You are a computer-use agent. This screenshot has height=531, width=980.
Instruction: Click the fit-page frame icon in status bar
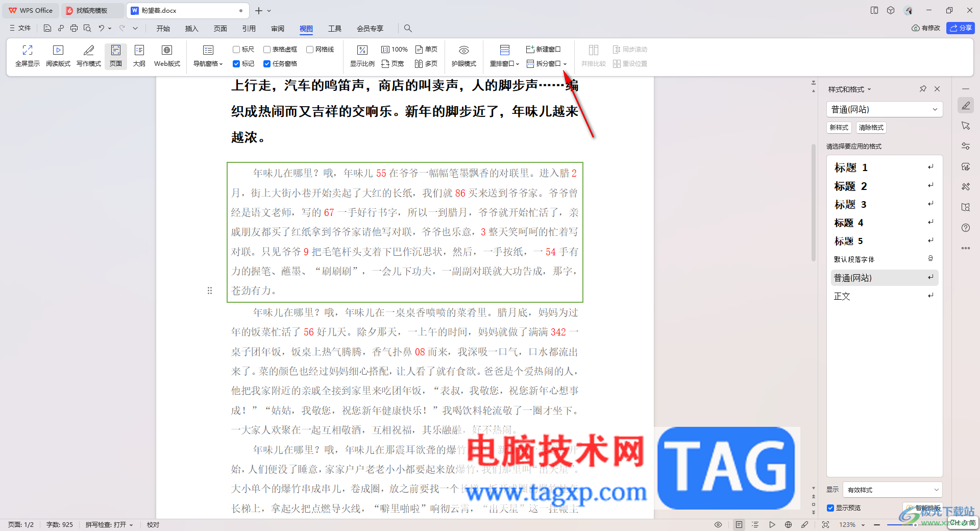(x=826, y=524)
